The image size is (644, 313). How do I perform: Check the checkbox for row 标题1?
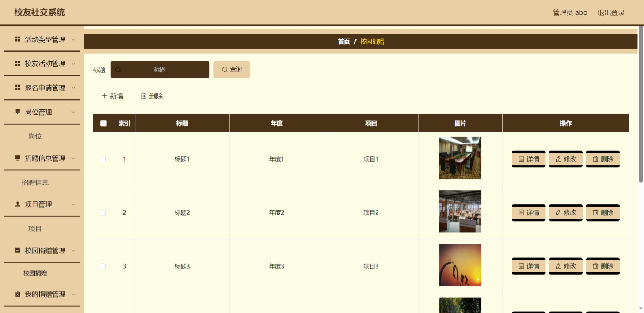103,159
